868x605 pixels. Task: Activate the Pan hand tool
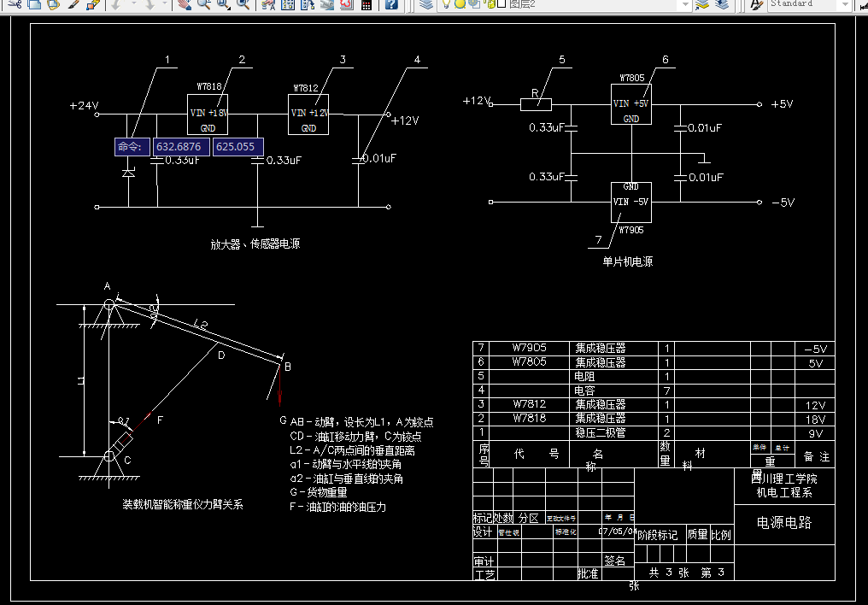click(185, 4)
